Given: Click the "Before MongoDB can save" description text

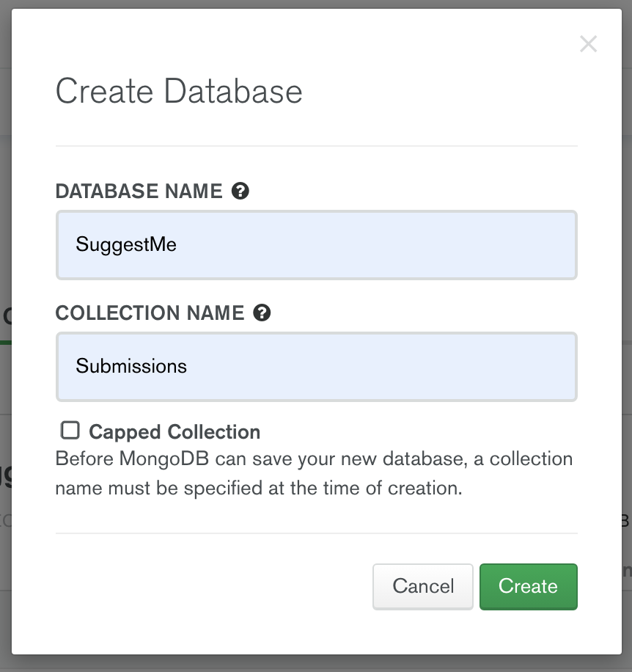Looking at the screenshot, I should pyautogui.click(x=314, y=474).
